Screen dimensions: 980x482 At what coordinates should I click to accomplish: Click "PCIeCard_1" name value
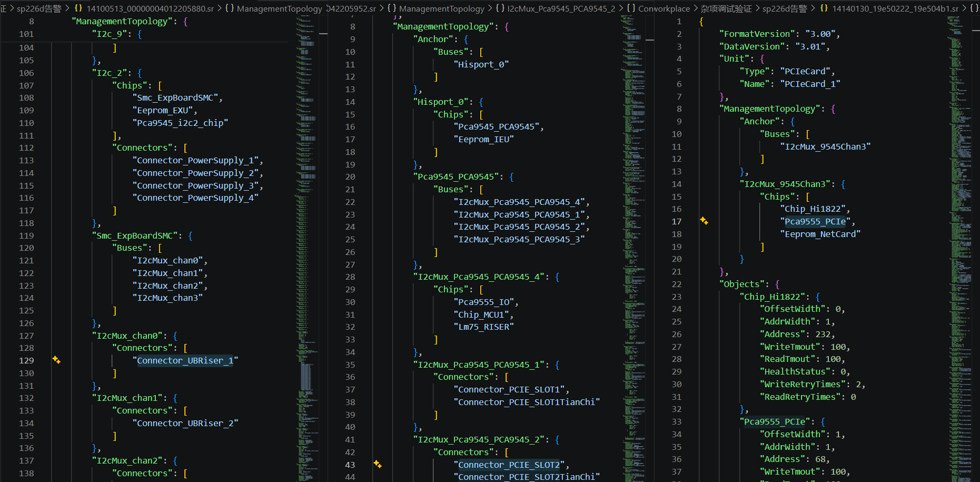pos(810,84)
